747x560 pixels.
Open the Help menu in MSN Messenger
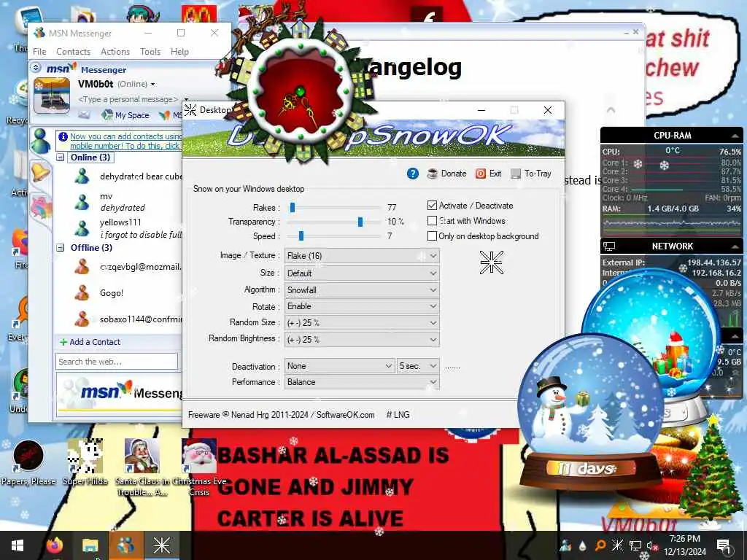(179, 52)
